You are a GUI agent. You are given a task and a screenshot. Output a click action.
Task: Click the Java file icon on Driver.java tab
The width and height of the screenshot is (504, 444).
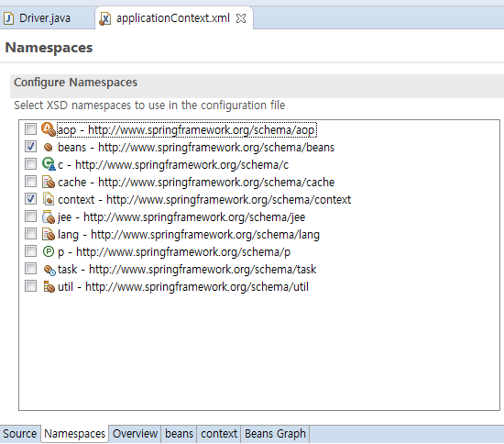click(x=8, y=18)
